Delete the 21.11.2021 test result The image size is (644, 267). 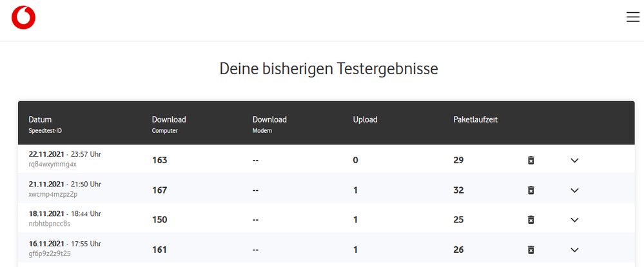click(x=531, y=190)
